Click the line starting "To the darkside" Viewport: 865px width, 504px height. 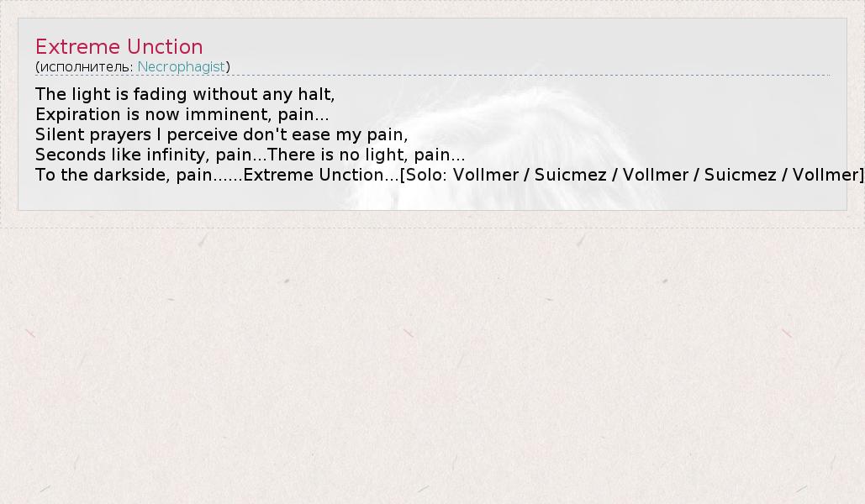pos(450,176)
